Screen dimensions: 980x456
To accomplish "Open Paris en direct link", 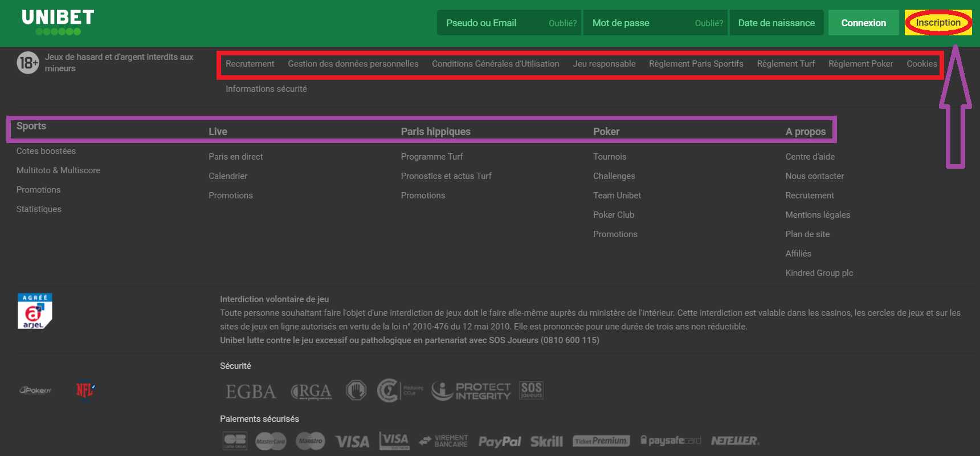I will [236, 157].
